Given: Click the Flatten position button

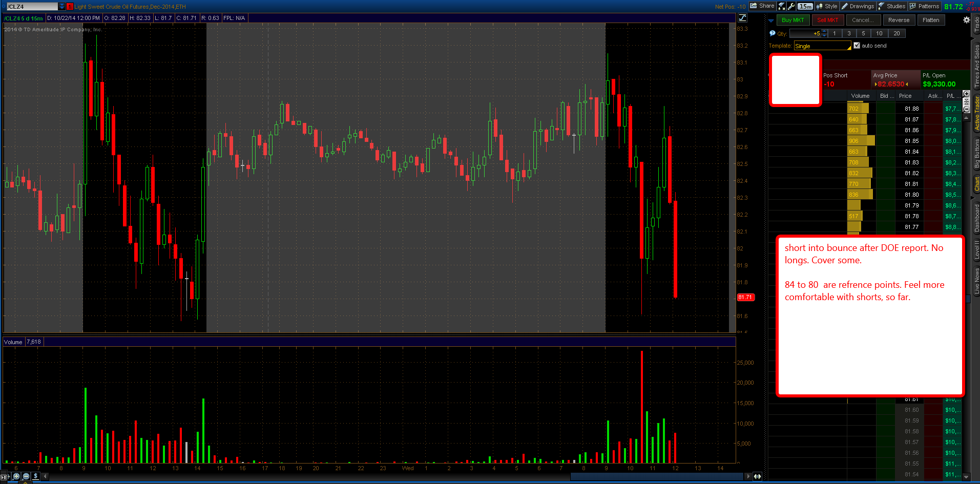Looking at the screenshot, I should 931,20.
